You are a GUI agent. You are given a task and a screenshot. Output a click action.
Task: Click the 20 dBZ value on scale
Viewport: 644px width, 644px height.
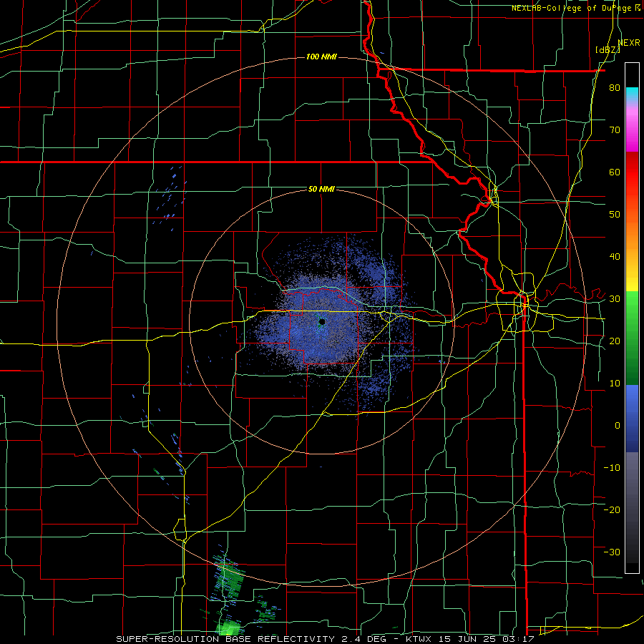(615, 341)
